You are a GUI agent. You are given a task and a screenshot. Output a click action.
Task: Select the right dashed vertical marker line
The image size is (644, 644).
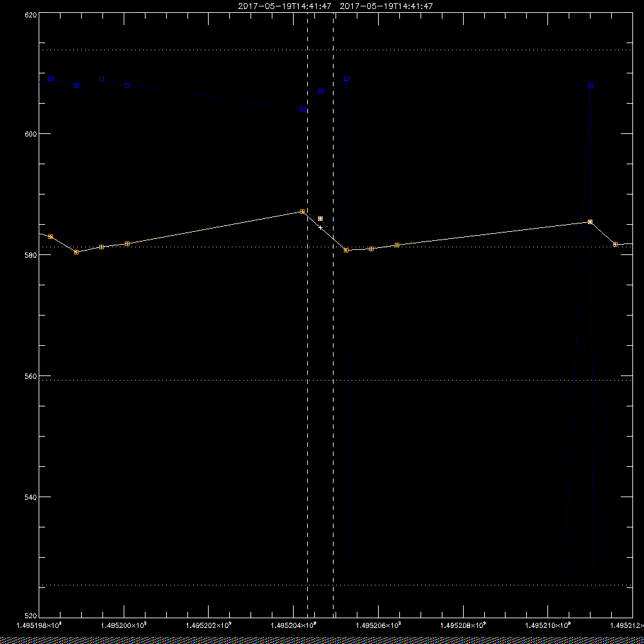333,314
